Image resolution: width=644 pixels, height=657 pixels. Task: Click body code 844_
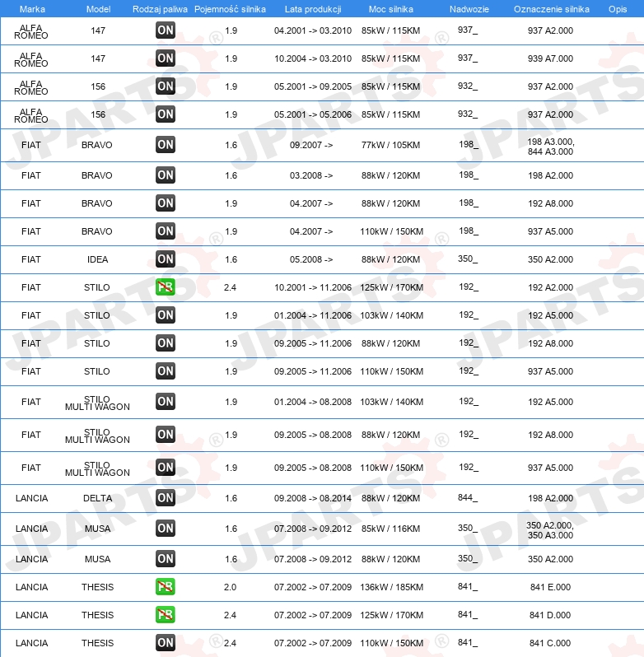tap(468, 498)
